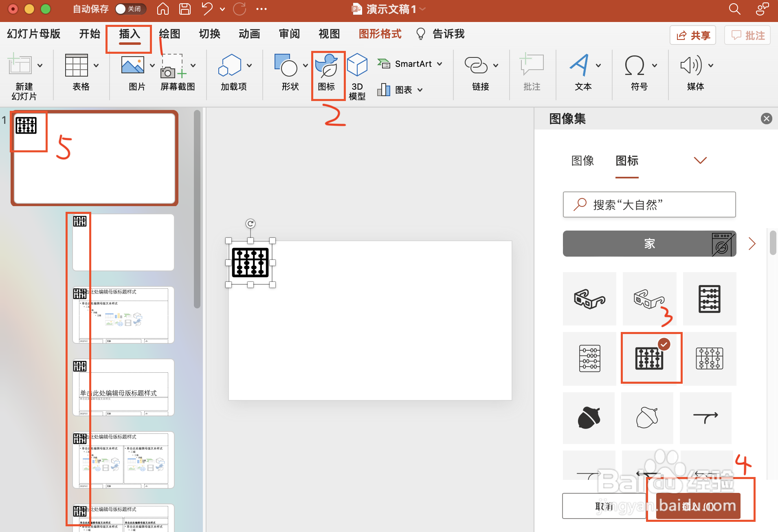This screenshot has width=778, height=532.
Task: Open the View (视图) tab
Action: [x=329, y=34]
